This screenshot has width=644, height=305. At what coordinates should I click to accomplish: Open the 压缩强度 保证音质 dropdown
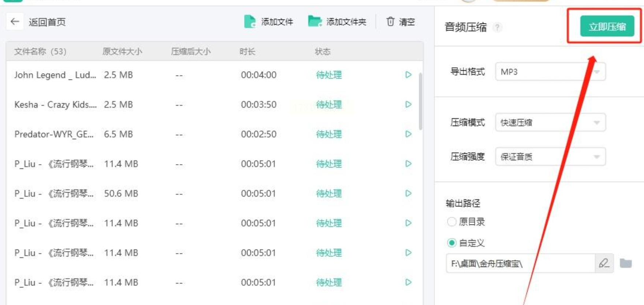(x=550, y=157)
